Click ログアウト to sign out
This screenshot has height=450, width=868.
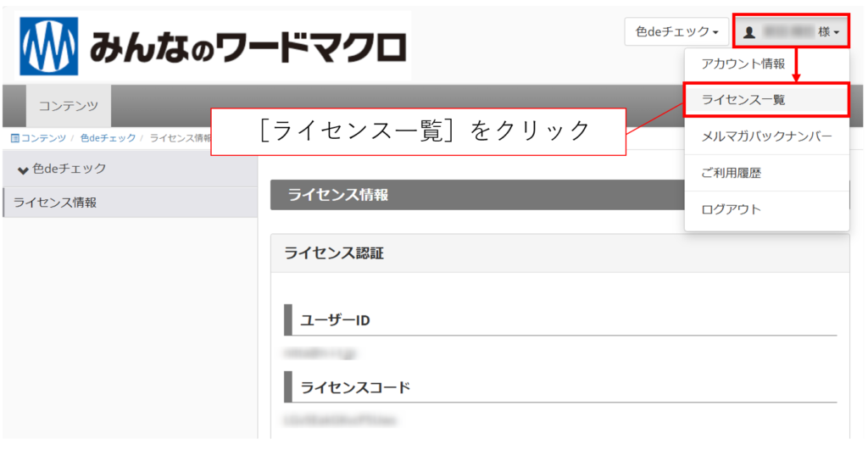click(x=731, y=209)
